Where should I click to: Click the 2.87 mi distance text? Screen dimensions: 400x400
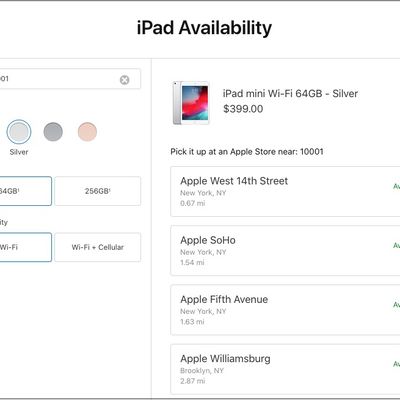pyautogui.click(x=193, y=381)
